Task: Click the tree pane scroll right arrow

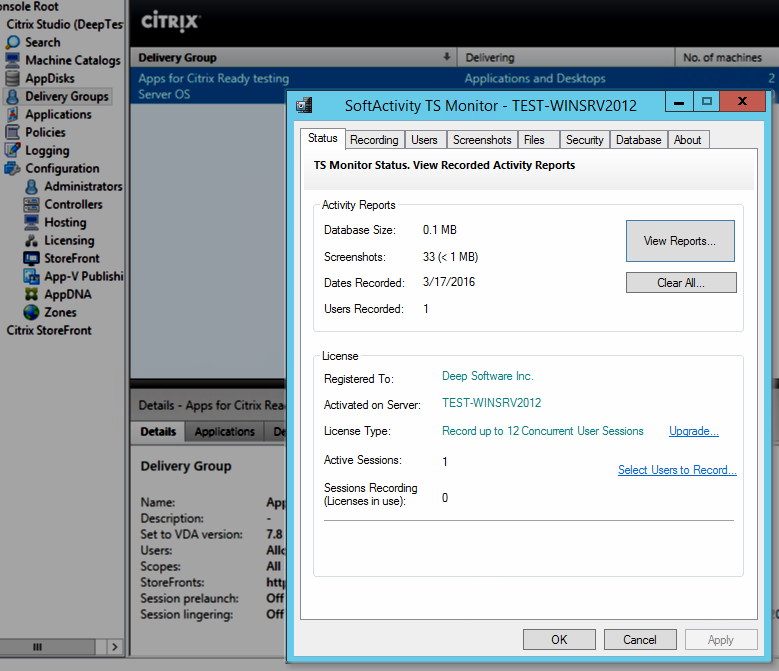Action: tap(115, 647)
